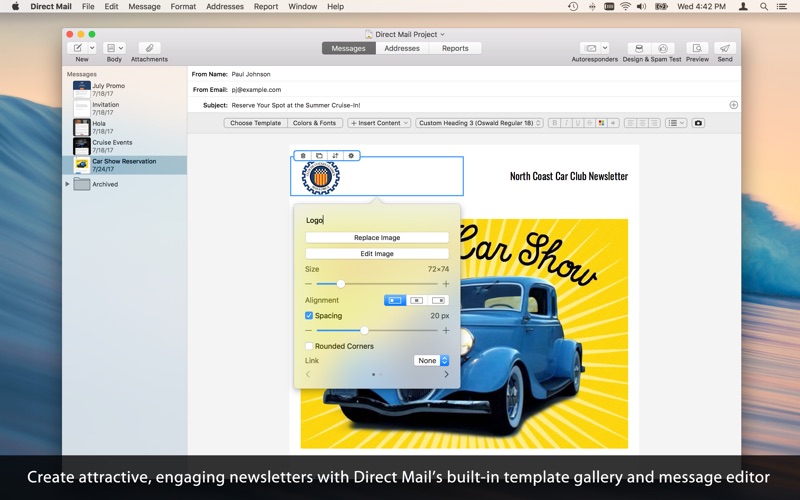Click the Edit Image button
The height and width of the screenshot is (500, 800).
[x=377, y=254]
